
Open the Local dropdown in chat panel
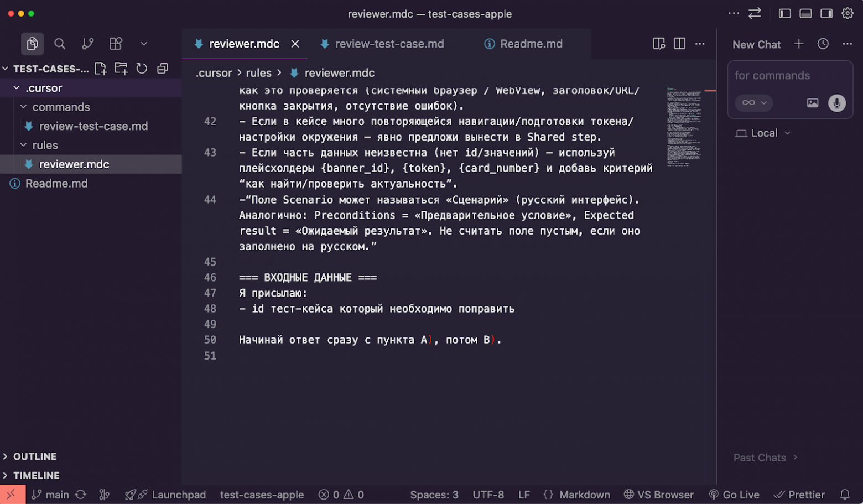(x=763, y=133)
